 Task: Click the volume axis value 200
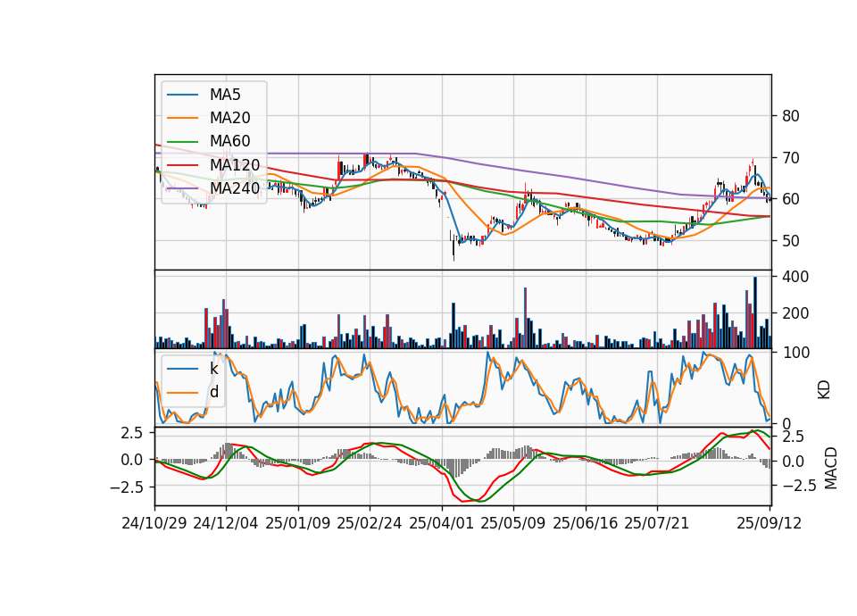(795, 313)
